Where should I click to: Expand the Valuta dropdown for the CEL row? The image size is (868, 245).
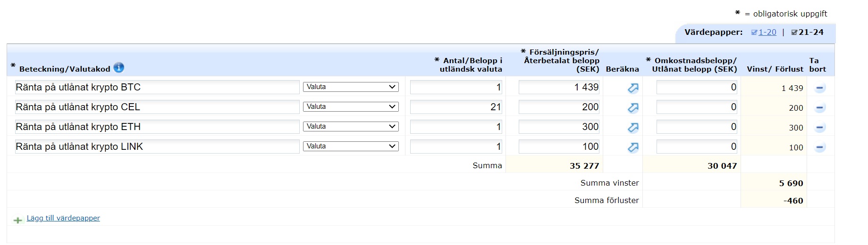point(351,107)
